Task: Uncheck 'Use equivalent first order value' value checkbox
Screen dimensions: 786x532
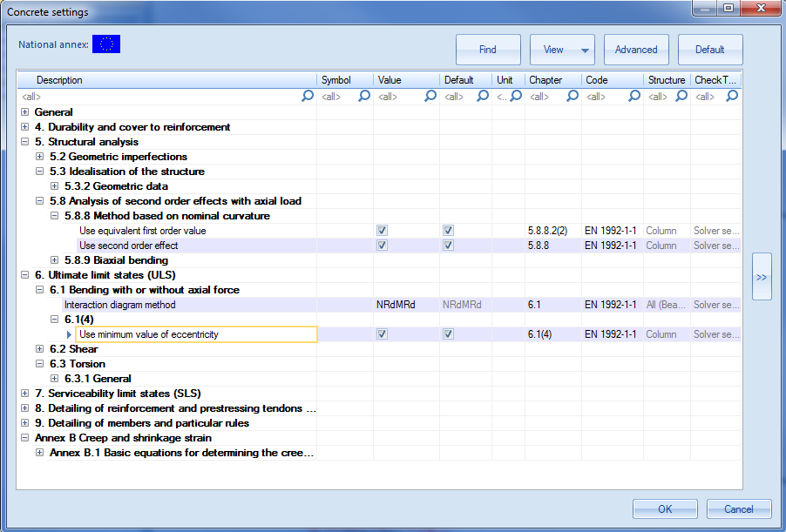Action: [382, 231]
